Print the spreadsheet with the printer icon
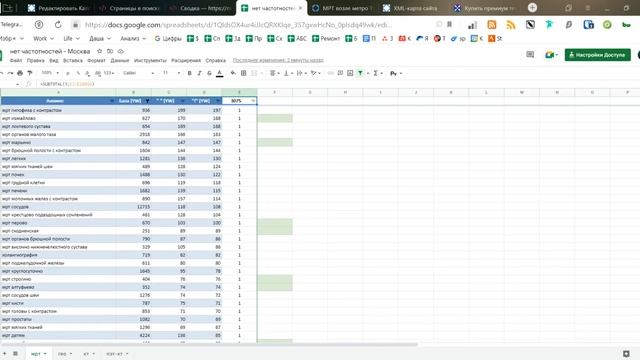640x360 pixels. [20, 73]
